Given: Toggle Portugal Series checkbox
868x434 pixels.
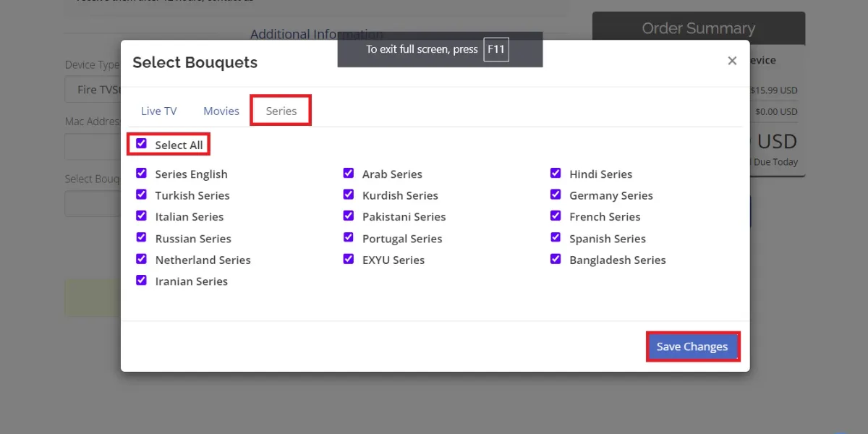Looking at the screenshot, I should (349, 237).
